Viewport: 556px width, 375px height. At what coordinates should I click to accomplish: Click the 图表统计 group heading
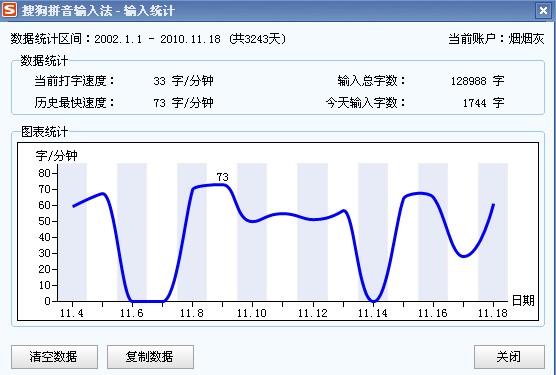pyautogui.click(x=44, y=132)
